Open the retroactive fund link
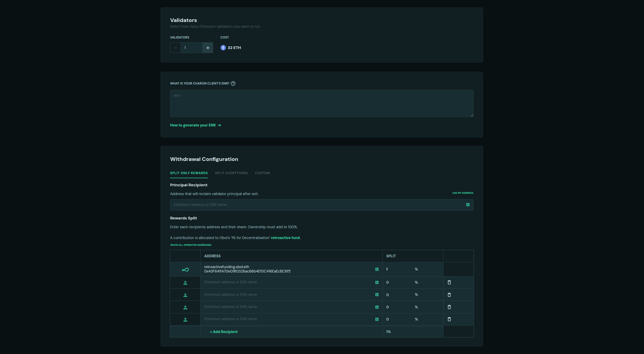 tap(285, 238)
